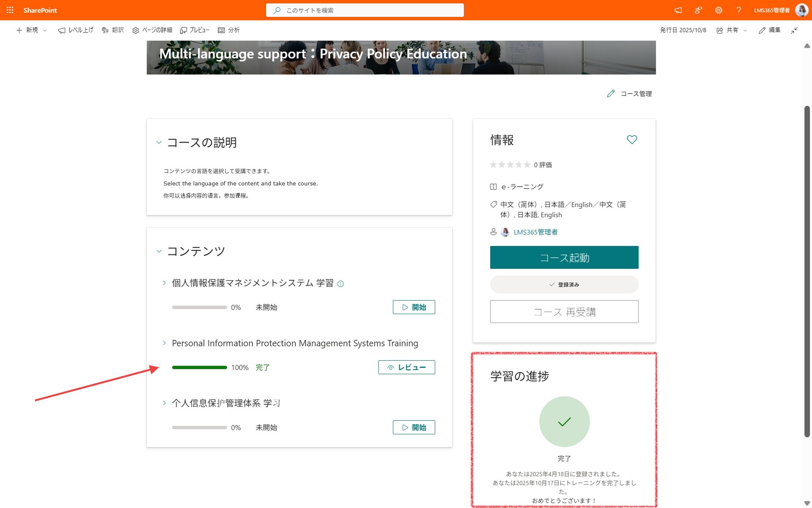812x508 pixels.
Task: Start the 個人情報保護マネジメントシステム 学習 content
Action: pos(414,307)
